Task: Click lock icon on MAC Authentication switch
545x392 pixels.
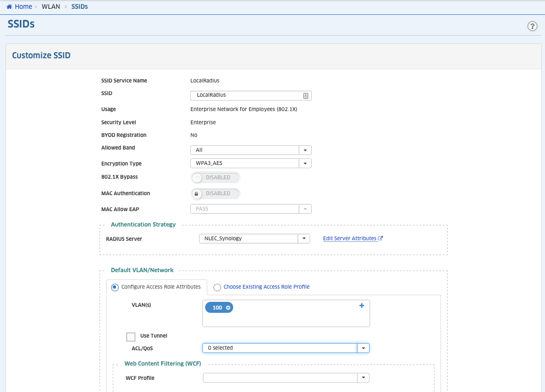Action: pyautogui.click(x=196, y=194)
